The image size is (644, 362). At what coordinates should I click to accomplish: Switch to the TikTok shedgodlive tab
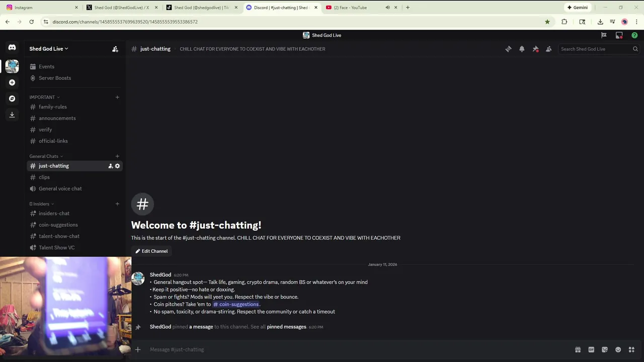[201, 8]
